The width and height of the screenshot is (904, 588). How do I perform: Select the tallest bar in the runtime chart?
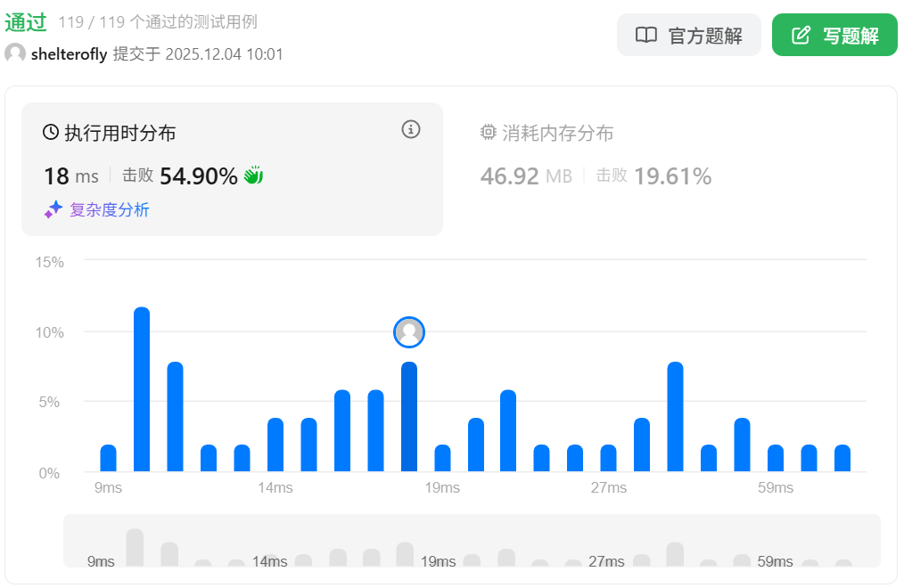(x=142, y=390)
